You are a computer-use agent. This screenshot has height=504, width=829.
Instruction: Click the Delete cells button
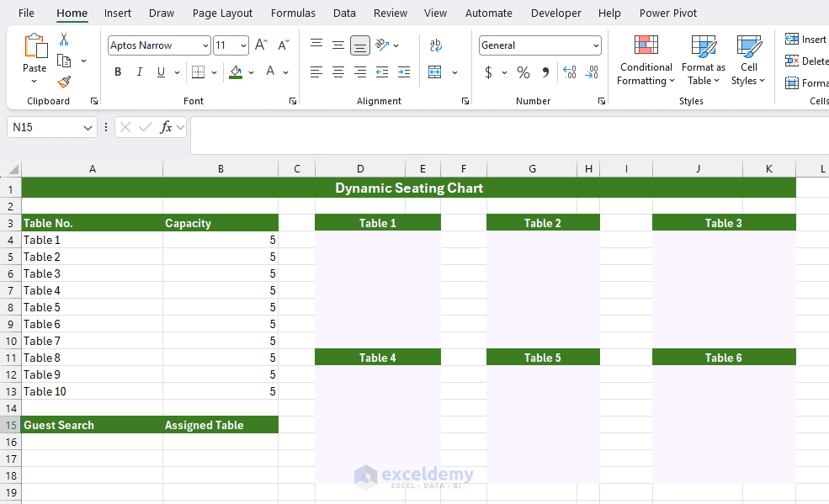click(806, 61)
